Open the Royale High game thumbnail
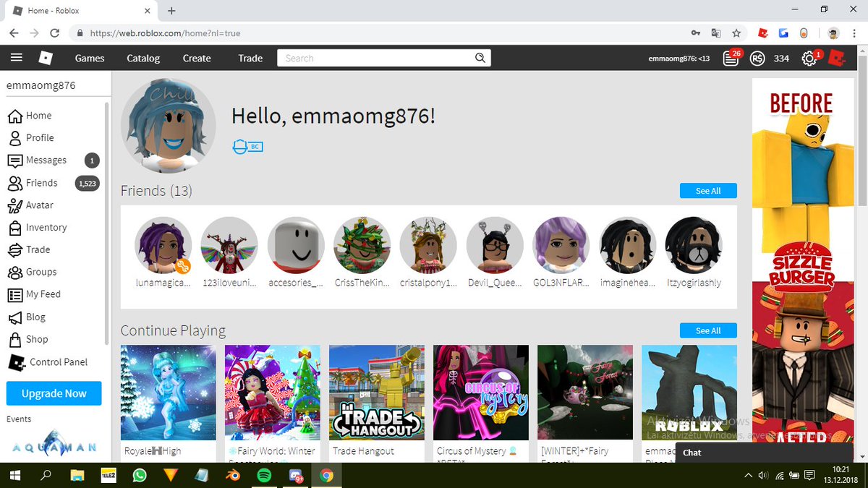Screen dimensions: 868x488 tap(169, 393)
